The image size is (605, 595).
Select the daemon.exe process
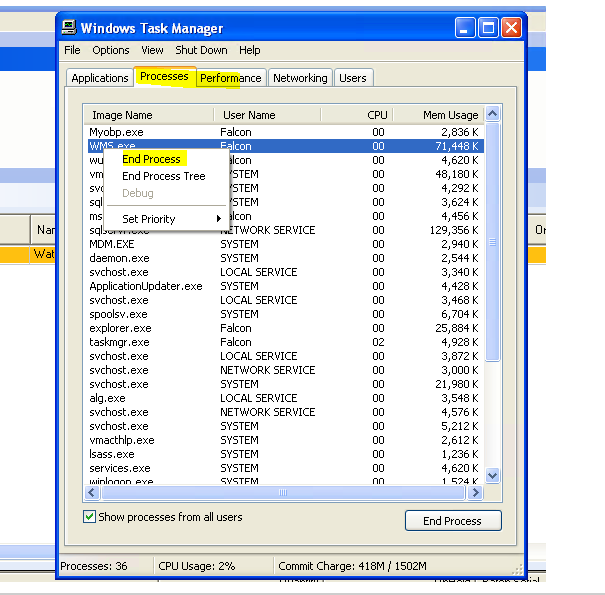click(x=119, y=258)
